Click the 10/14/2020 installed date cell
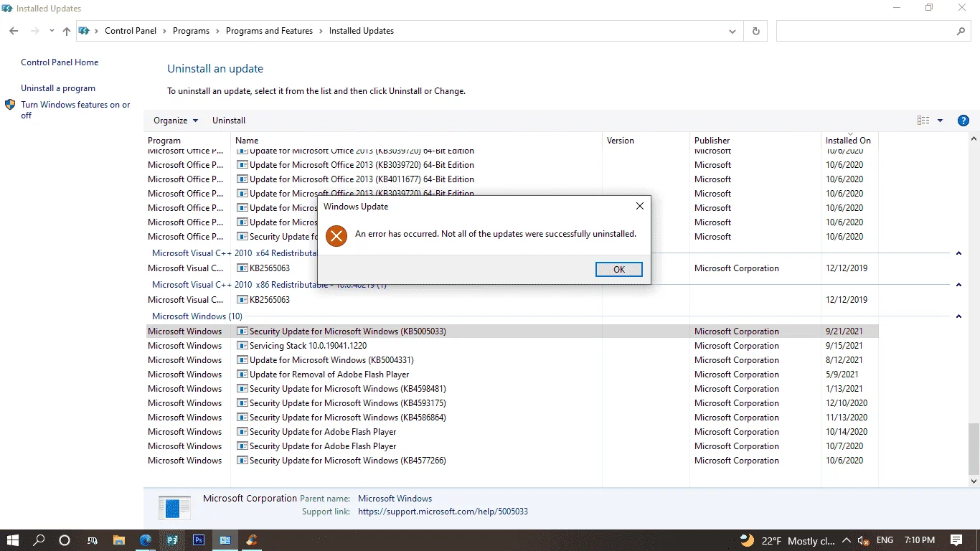980x551 pixels. (x=847, y=432)
